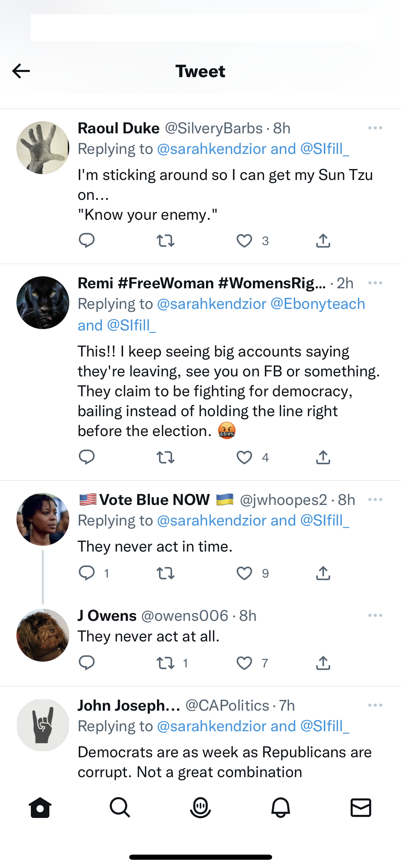401x868 pixels.
Task: Open Spaces from the bottom navigation
Action: tap(200, 808)
